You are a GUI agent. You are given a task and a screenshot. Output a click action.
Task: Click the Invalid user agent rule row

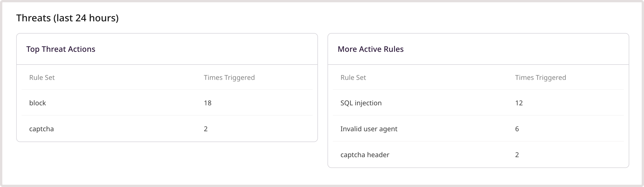click(x=369, y=129)
